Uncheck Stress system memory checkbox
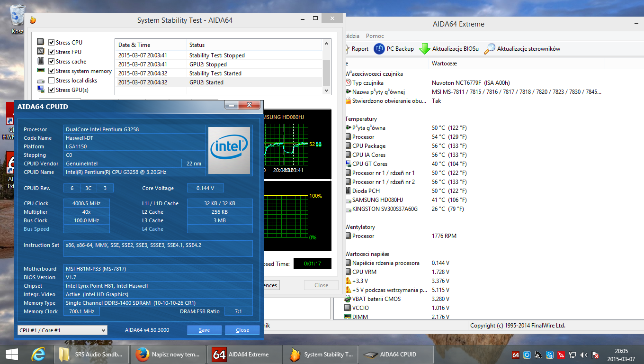The image size is (644, 364). (x=51, y=71)
